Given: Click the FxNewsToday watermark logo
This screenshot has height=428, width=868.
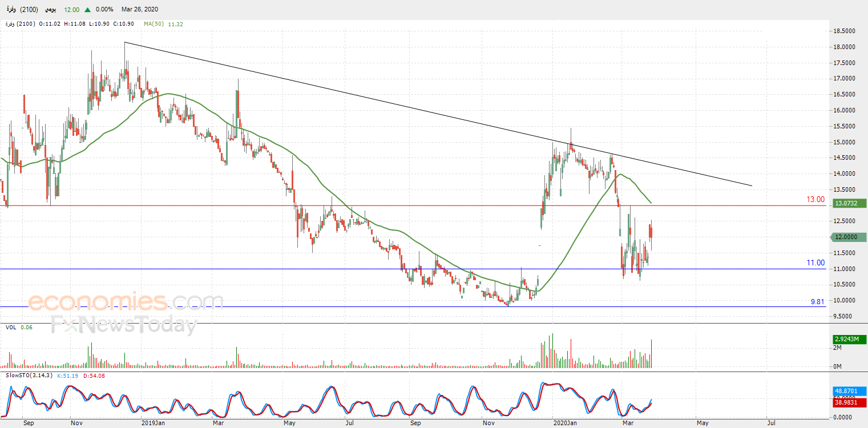Looking at the screenshot, I should [x=124, y=325].
